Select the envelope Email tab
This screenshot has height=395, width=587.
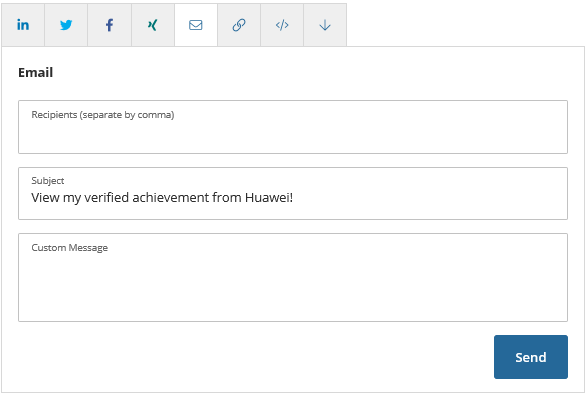click(x=196, y=25)
